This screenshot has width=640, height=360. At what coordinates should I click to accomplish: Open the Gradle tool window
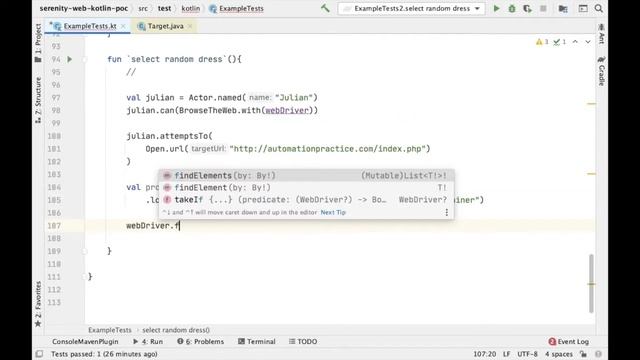click(602, 71)
